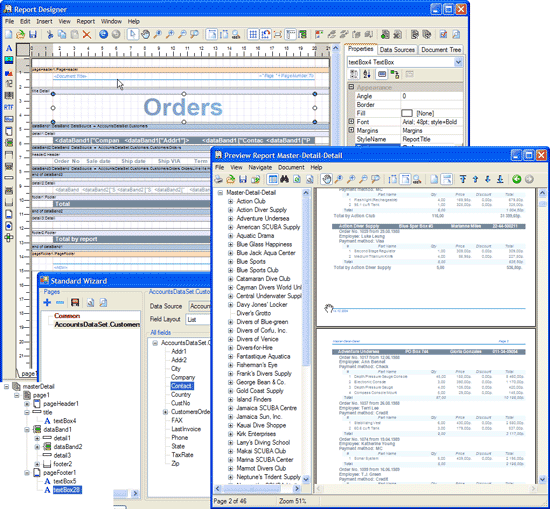Expand the Blue Sports Club tree node
The height and width of the screenshot is (509, 550).
point(230,270)
